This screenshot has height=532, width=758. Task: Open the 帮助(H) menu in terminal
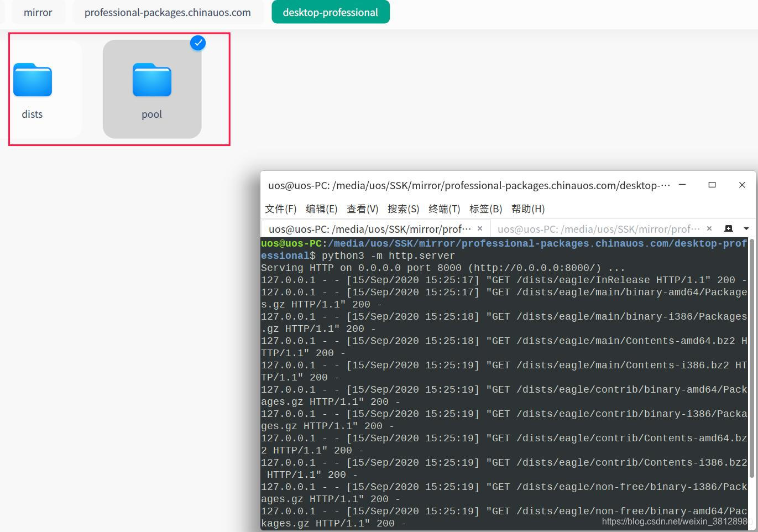point(528,208)
